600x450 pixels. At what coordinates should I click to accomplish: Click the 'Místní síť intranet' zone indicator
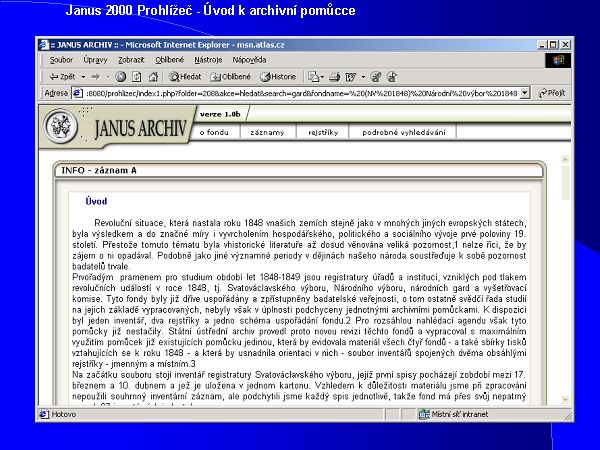click(x=460, y=414)
